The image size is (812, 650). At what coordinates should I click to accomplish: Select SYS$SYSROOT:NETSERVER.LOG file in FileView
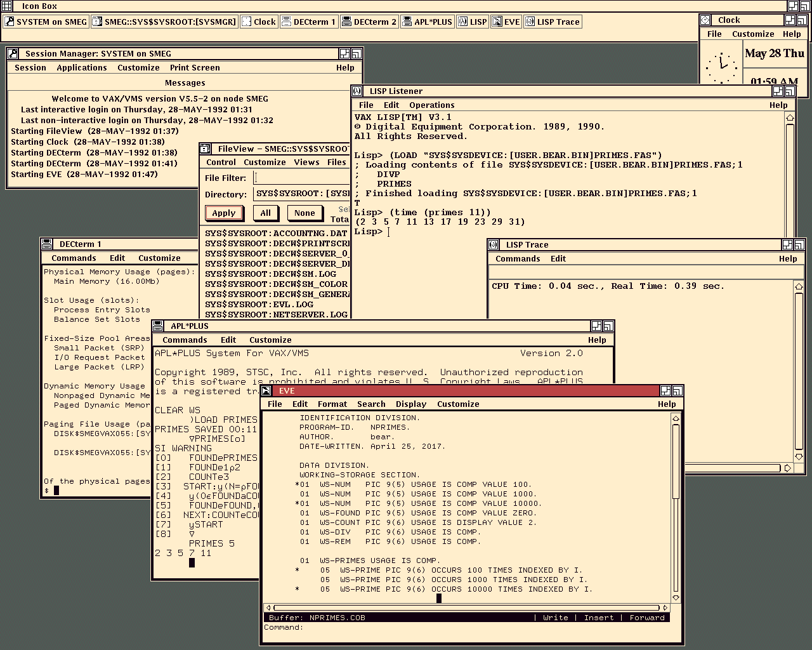coord(276,315)
